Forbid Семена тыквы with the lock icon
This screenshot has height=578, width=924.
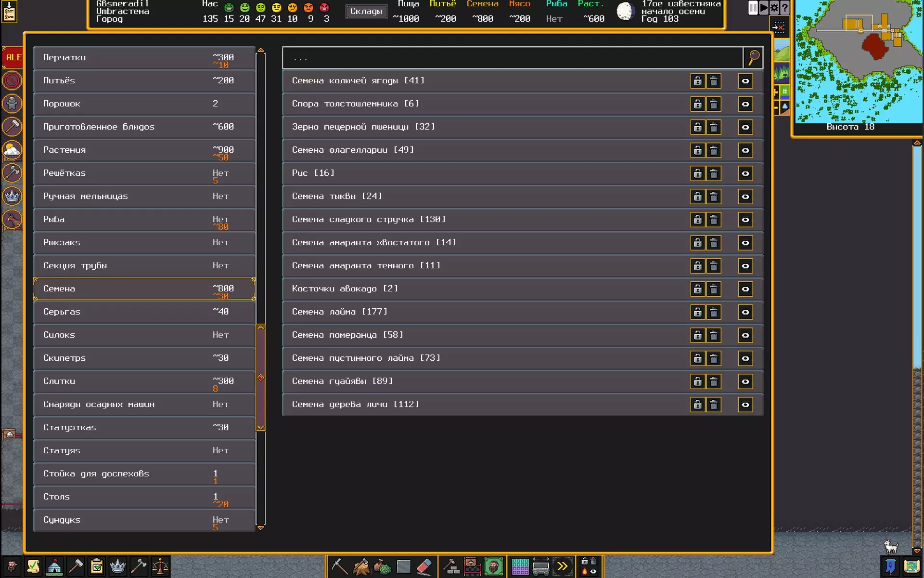click(x=697, y=197)
